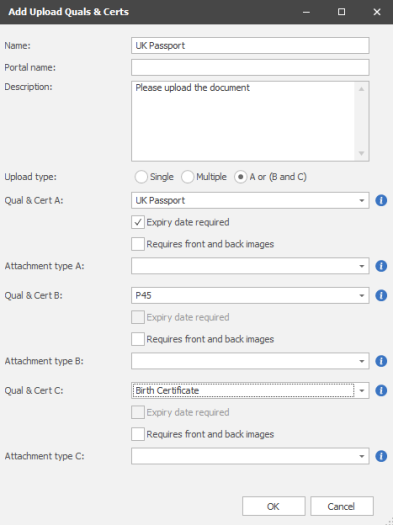The width and height of the screenshot is (393, 525).
Task: Select the Multiple upload type
Action: [187, 177]
